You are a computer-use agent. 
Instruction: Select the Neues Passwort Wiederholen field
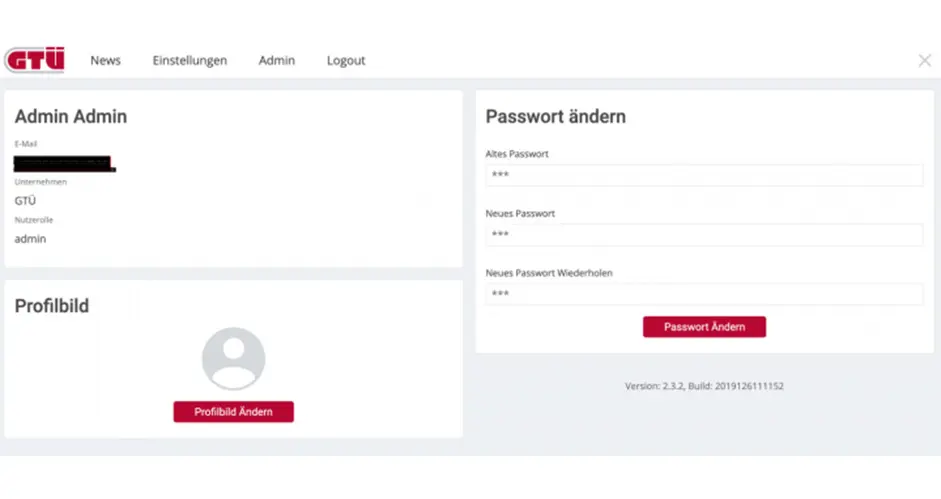[704, 294]
